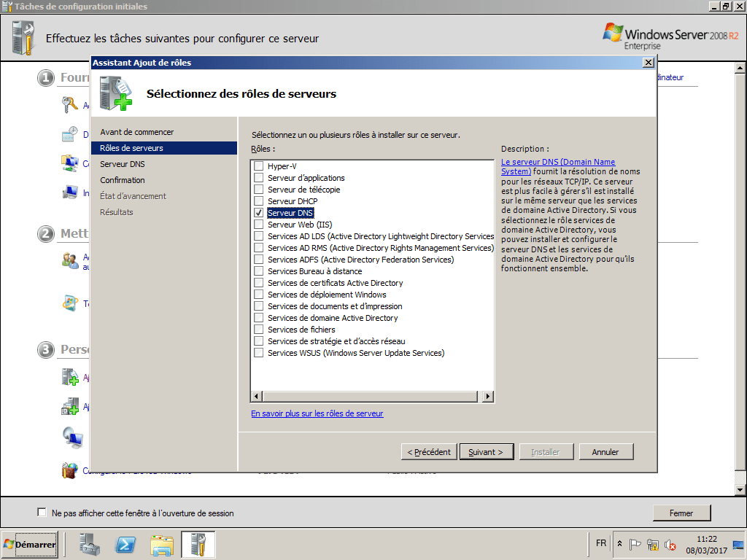Open the 'En savoir plus sur les rôles de serveur' link
747x560 pixels.
[317, 413]
